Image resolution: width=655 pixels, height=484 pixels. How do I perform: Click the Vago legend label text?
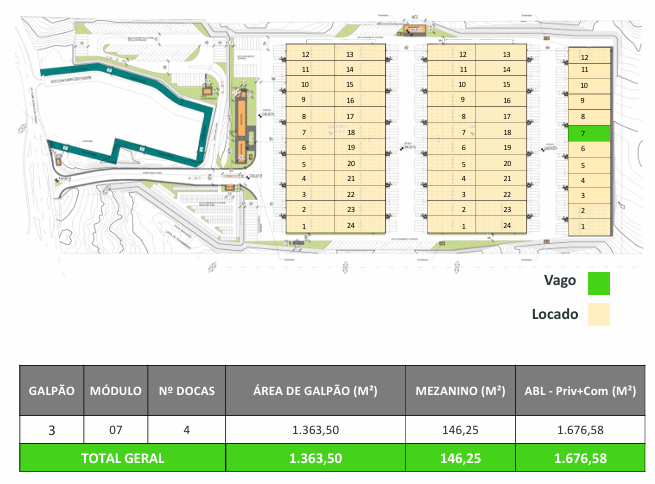pos(558,282)
